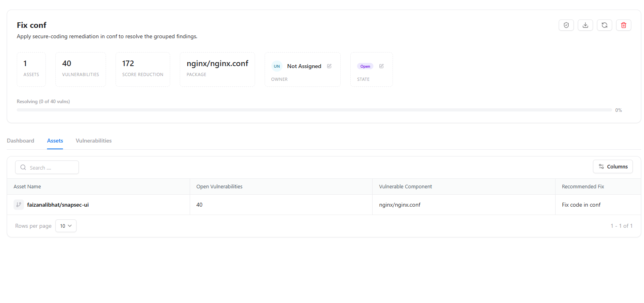This screenshot has height=303, width=644.
Task: Click the nginx/nginx.conf Package card
Action: pos(217,69)
